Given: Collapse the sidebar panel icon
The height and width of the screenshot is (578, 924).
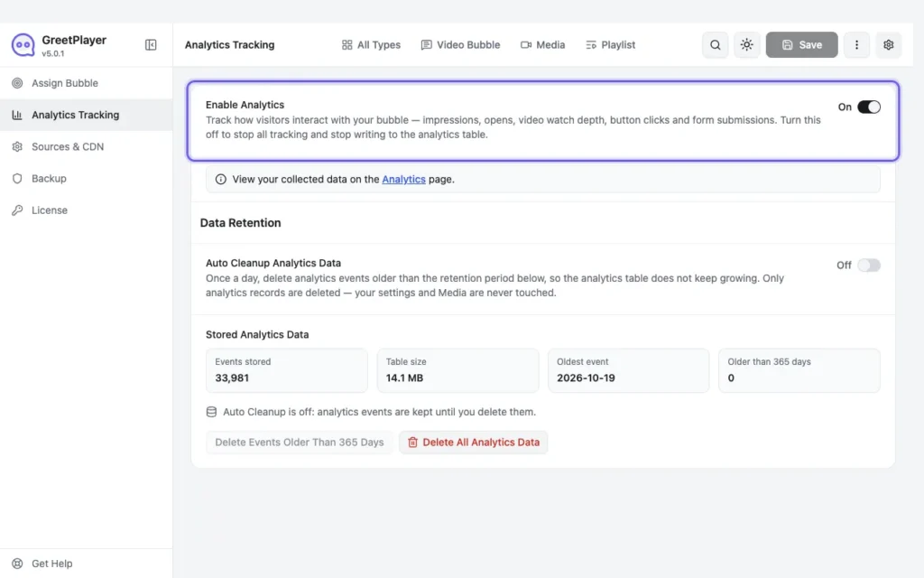Looking at the screenshot, I should [x=151, y=45].
